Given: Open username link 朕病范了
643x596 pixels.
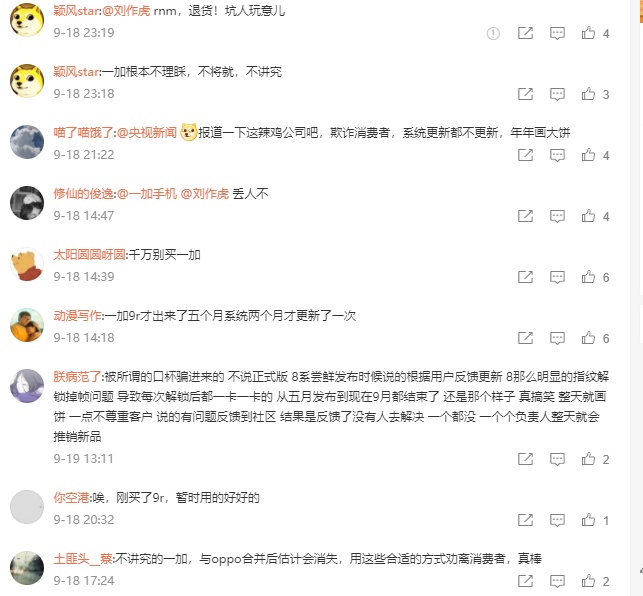Looking at the screenshot, I should [77, 377].
